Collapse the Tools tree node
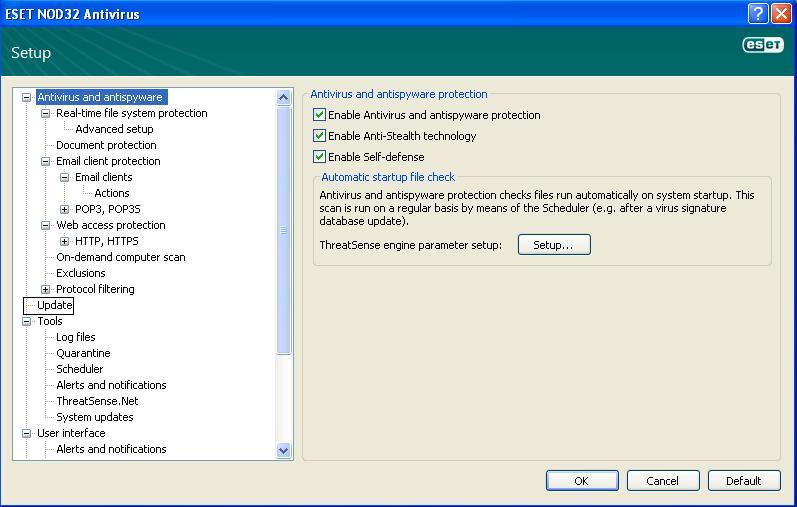This screenshot has width=797, height=507. click(26, 321)
